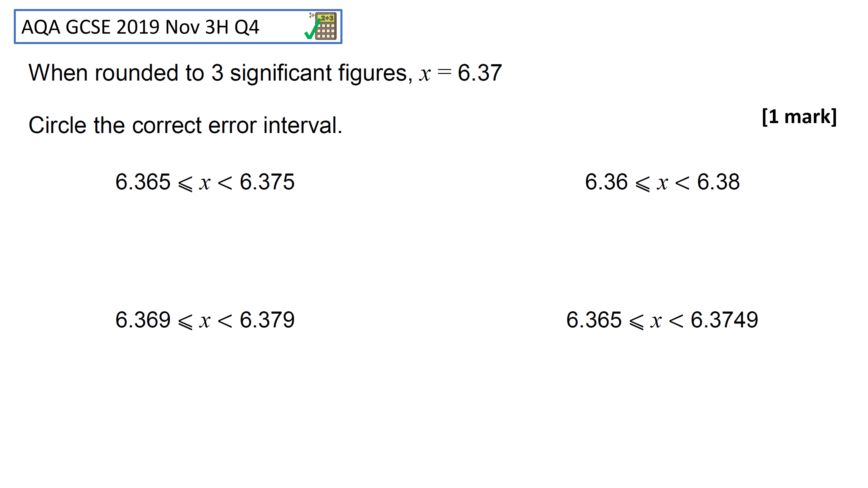Click the lower bound 6.369
Image resolution: width=868 pixels, height=488 pixels.
click(x=143, y=320)
